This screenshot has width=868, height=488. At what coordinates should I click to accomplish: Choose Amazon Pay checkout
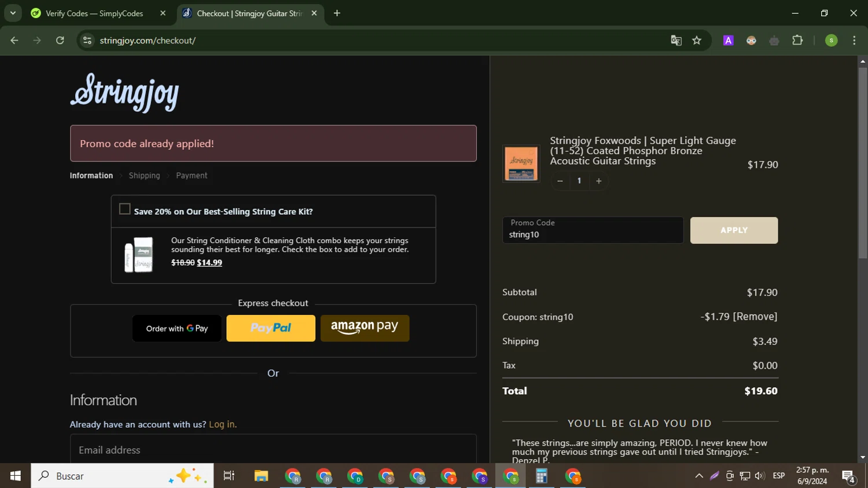point(365,328)
